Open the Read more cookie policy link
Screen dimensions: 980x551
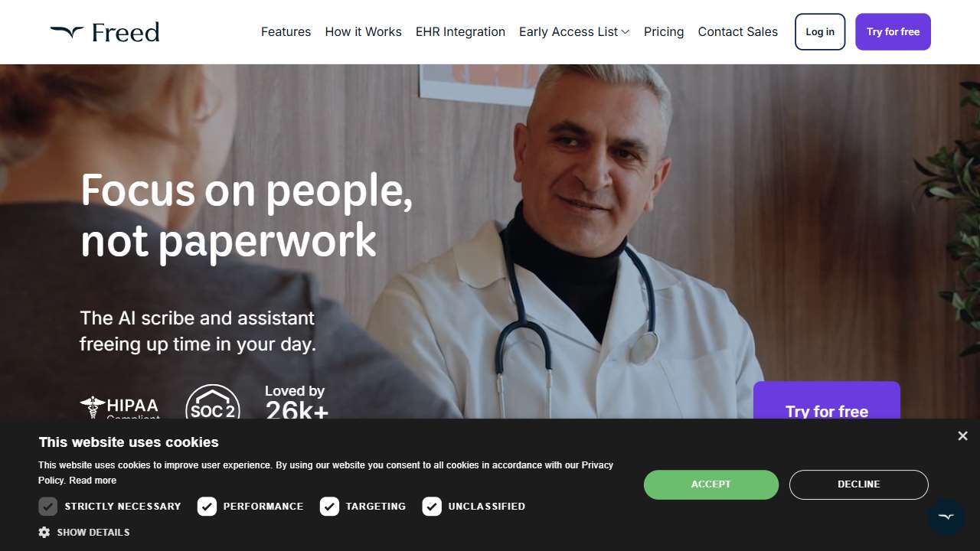(93, 481)
